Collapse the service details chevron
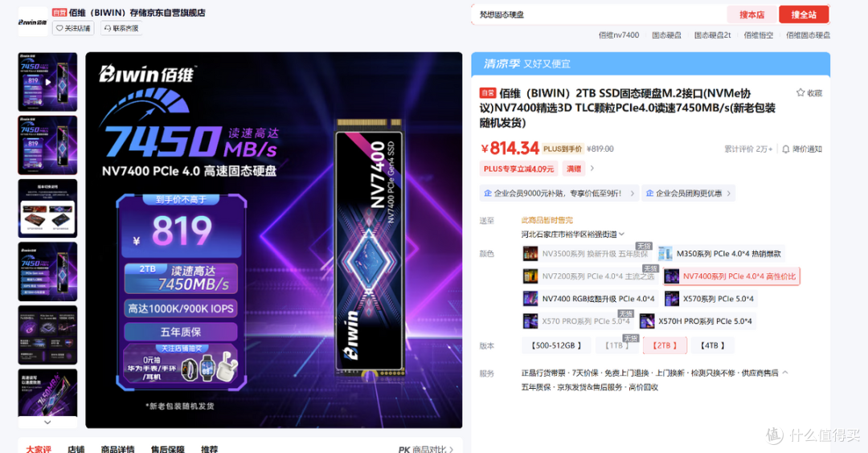 (785, 373)
